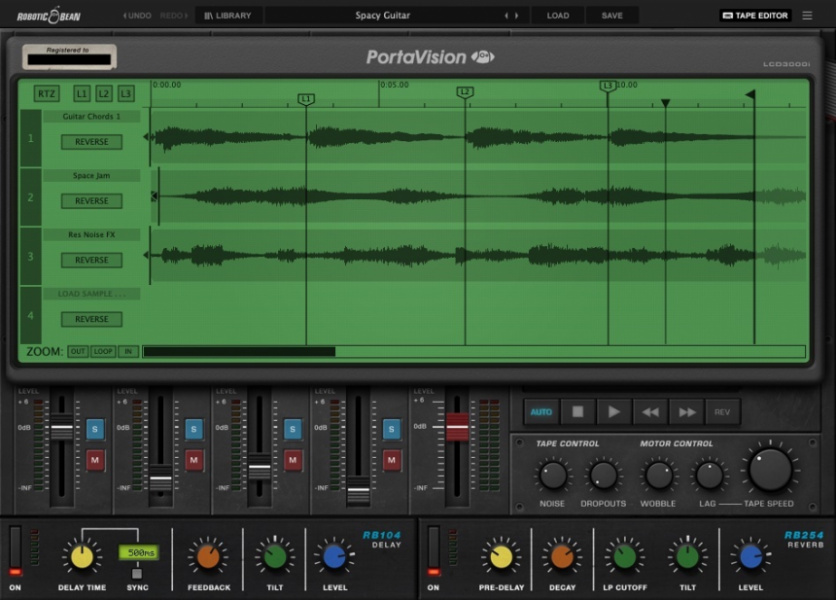Click the RTZ return-to-zero button
836x600 pixels.
pos(46,94)
